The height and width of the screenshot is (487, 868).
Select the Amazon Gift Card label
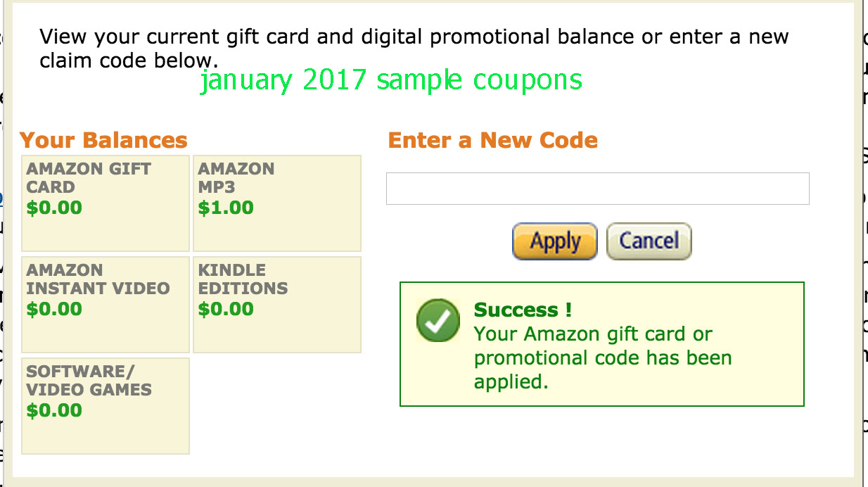tap(89, 178)
